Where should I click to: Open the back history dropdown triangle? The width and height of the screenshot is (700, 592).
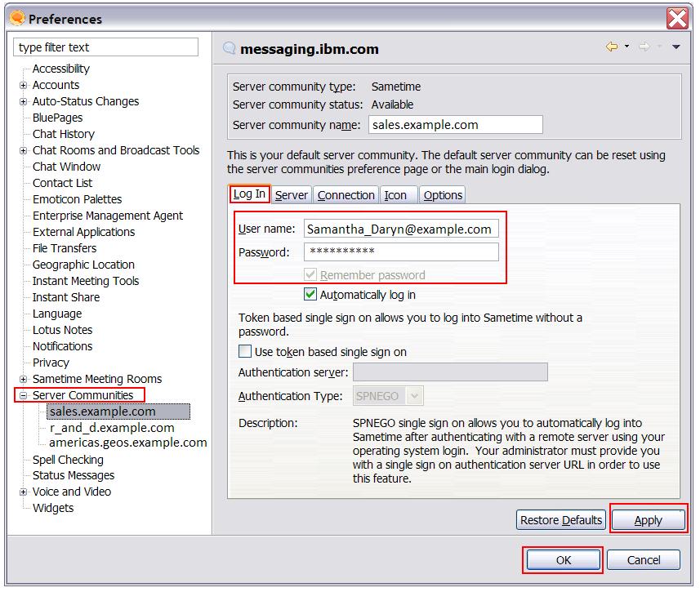pos(627,47)
